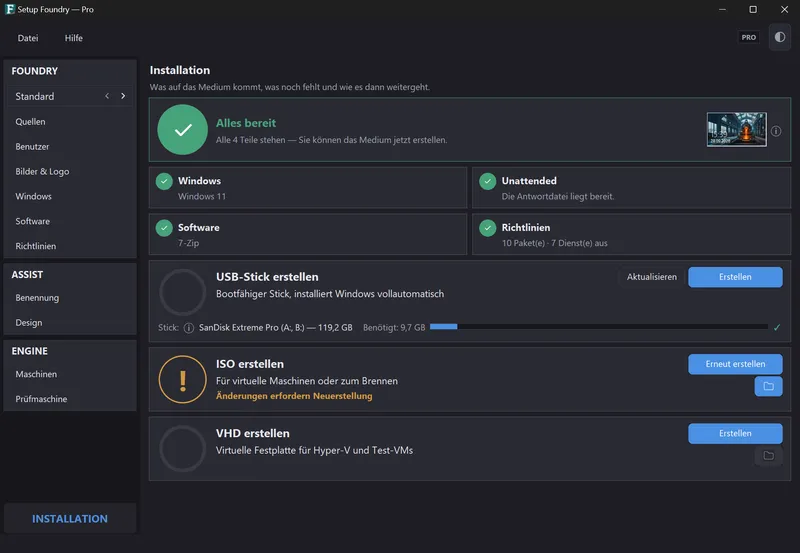Click the Windows 11 status card
Screen dimensions: 800x553
308,188
